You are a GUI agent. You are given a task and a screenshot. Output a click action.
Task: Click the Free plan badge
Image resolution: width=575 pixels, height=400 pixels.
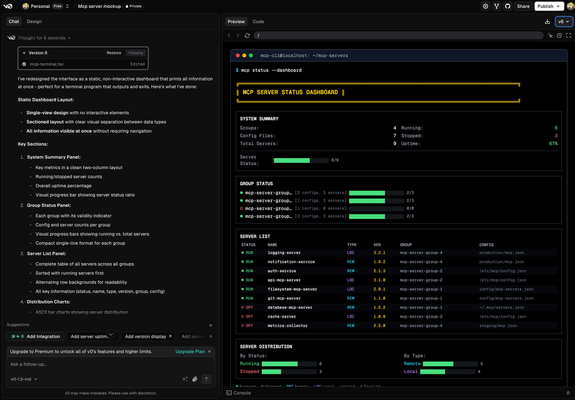pyautogui.click(x=57, y=6)
